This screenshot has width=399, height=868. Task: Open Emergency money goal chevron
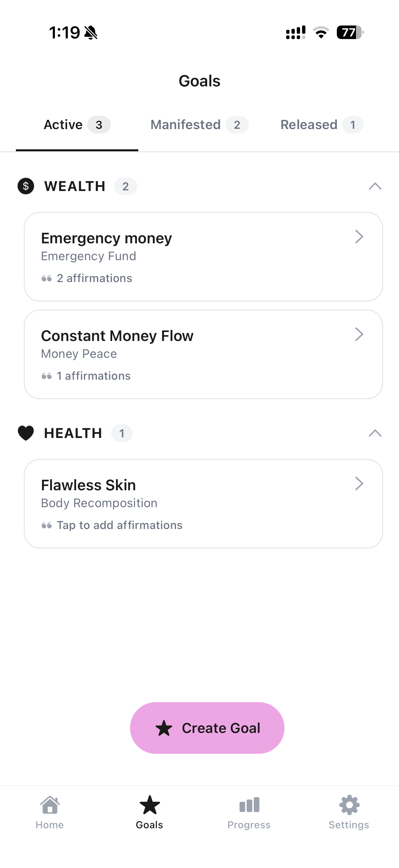pos(359,237)
